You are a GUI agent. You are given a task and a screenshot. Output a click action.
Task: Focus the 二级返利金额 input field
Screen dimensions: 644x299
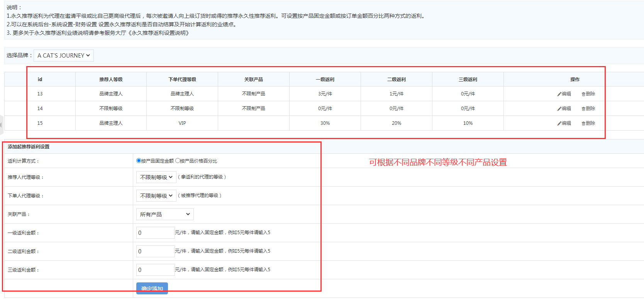[155, 251]
